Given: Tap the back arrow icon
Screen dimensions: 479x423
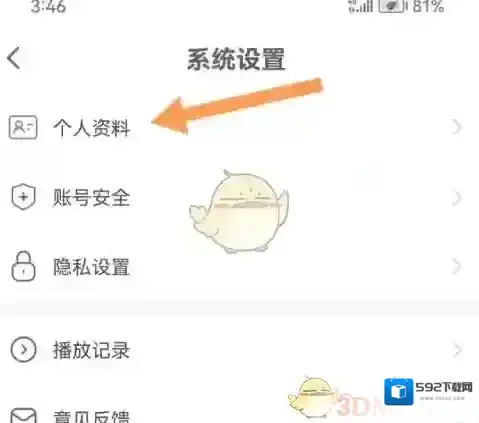Looking at the screenshot, I should [14, 58].
